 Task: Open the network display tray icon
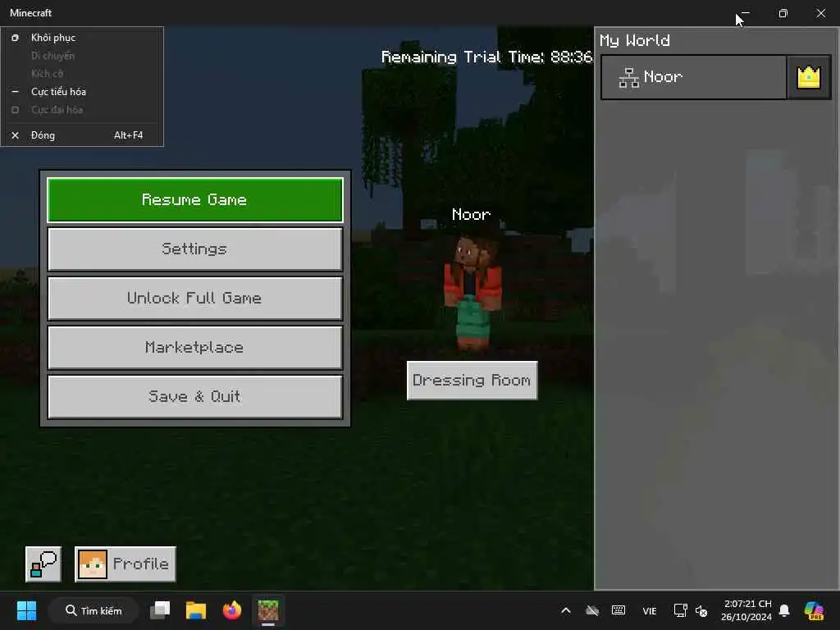pos(680,610)
